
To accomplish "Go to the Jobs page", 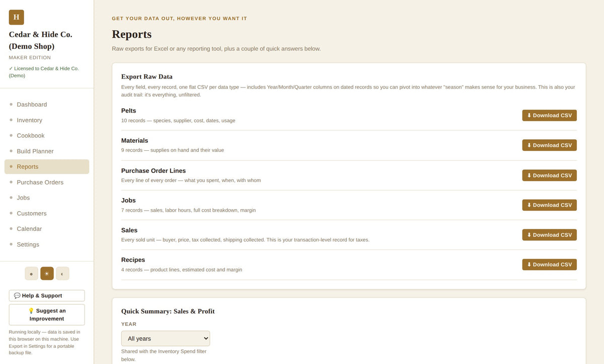I will pyautogui.click(x=47, y=198).
